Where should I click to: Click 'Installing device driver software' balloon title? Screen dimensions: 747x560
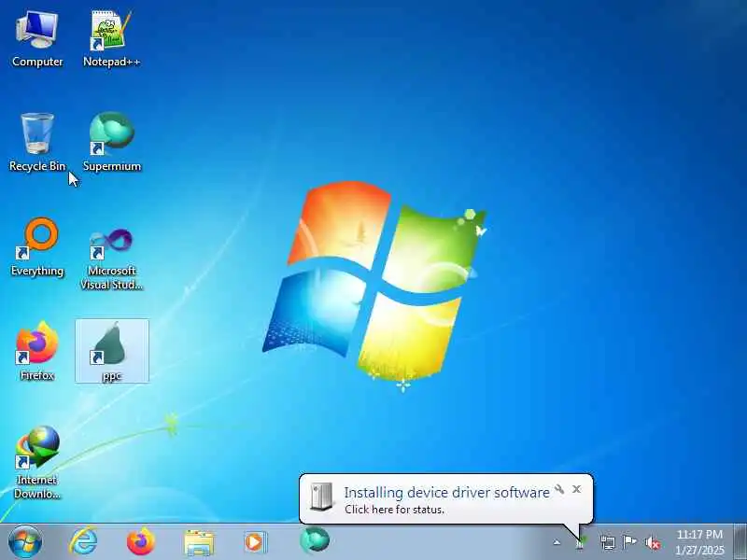tap(447, 493)
